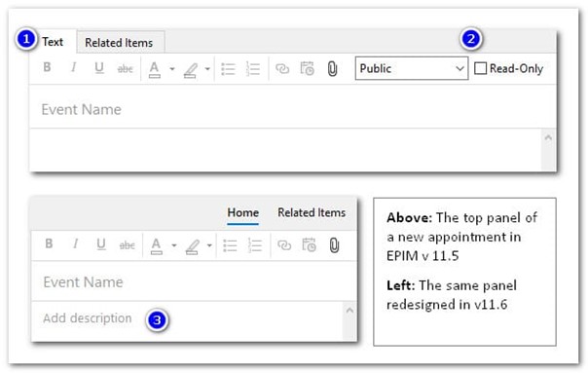Select the Home tab in the v11.6 panel
The image size is (588, 373).
coord(243,212)
